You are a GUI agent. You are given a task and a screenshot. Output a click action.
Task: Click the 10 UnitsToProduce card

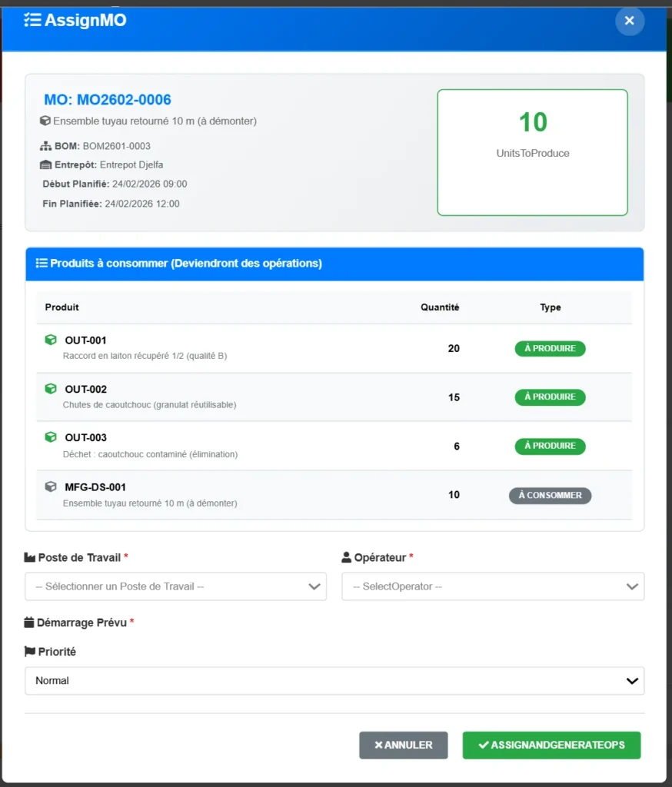click(x=532, y=152)
